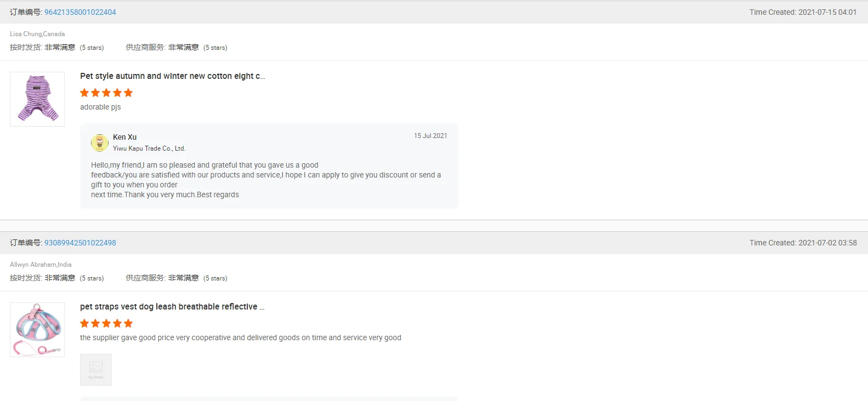Open the "pet straps vest dog leash" product title
Image resolution: width=868 pixels, height=401 pixels.
coord(172,307)
